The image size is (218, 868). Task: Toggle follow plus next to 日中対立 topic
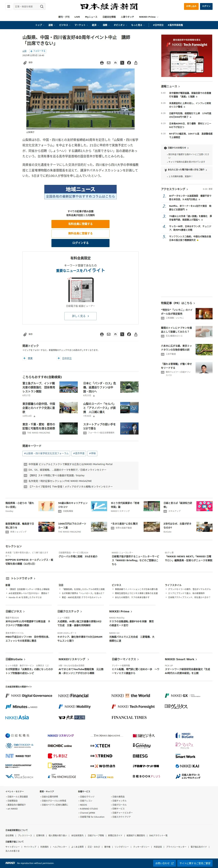click(59, 358)
